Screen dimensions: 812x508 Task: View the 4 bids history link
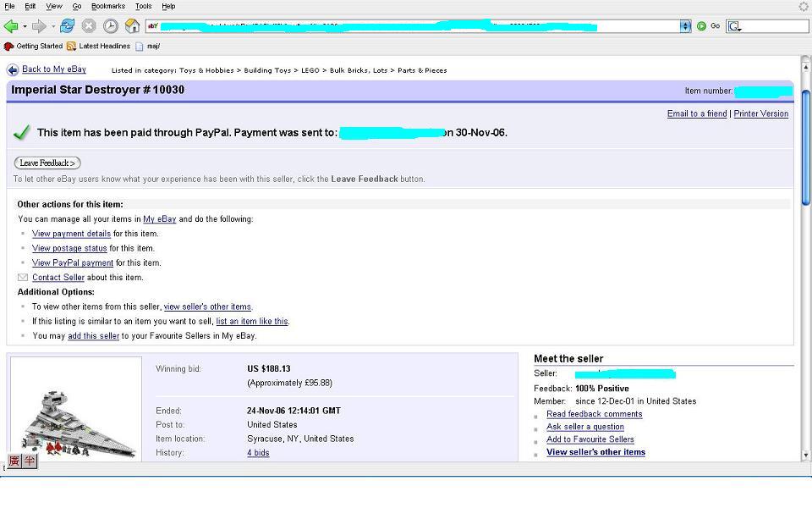point(258,453)
